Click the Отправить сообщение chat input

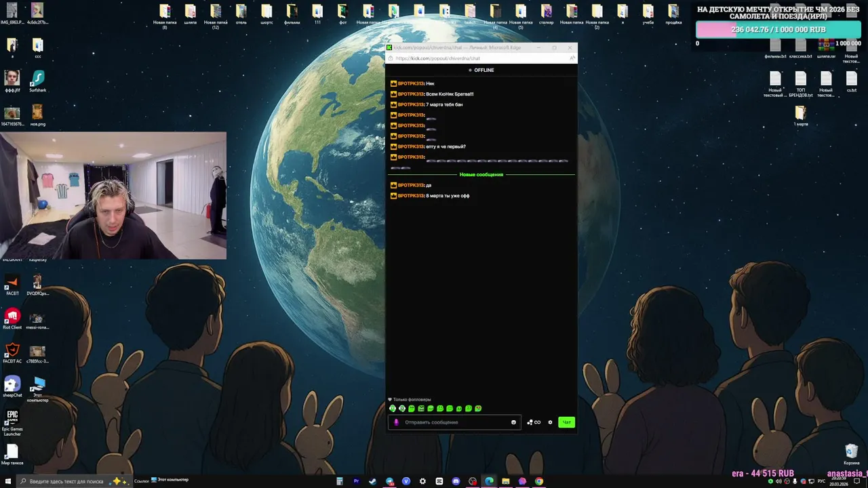[x=454, y=422]
